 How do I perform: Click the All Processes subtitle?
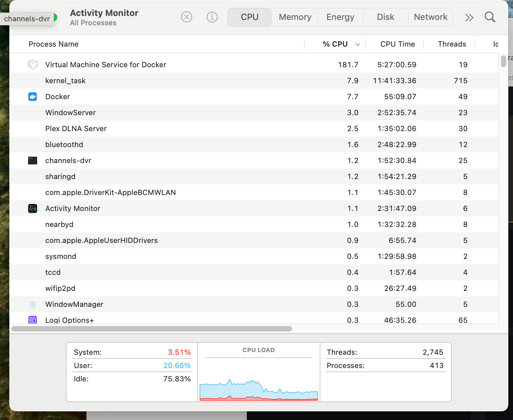pos(93,23)
